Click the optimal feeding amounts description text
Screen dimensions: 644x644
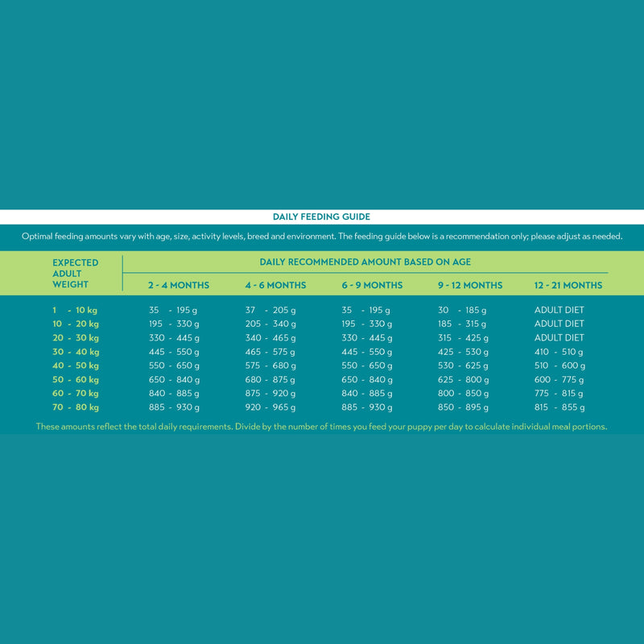click(x=321, y=237)
